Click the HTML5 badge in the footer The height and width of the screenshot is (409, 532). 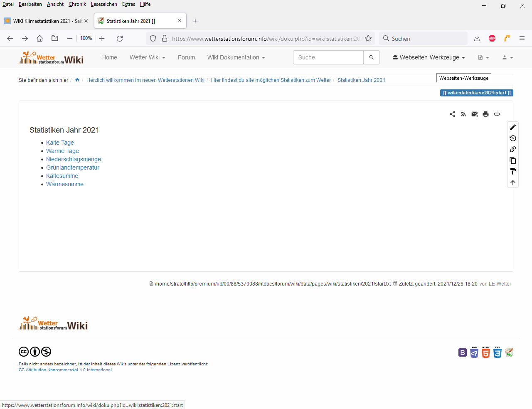point(486,352)
